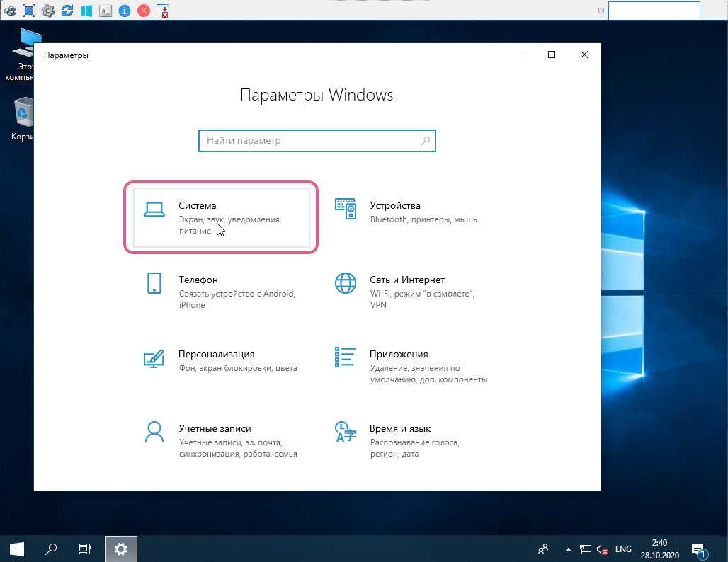728x562 pixels.
Task: Open the Приложения settings category
Action: tap(412, 366)
